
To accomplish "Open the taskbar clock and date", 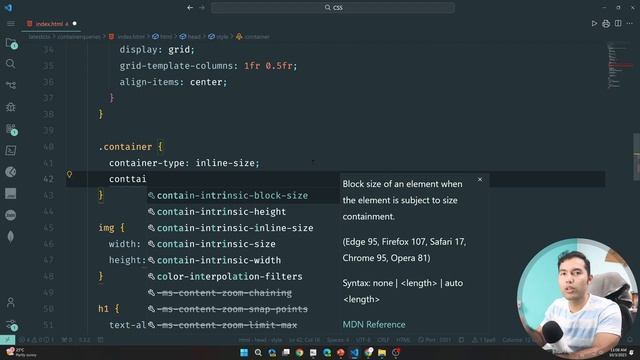I will 618,352.
